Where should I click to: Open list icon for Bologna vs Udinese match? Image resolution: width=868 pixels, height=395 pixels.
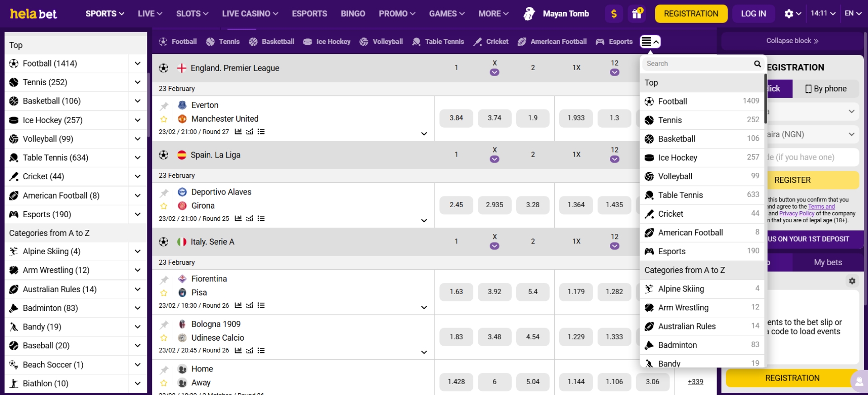[261, 351]
